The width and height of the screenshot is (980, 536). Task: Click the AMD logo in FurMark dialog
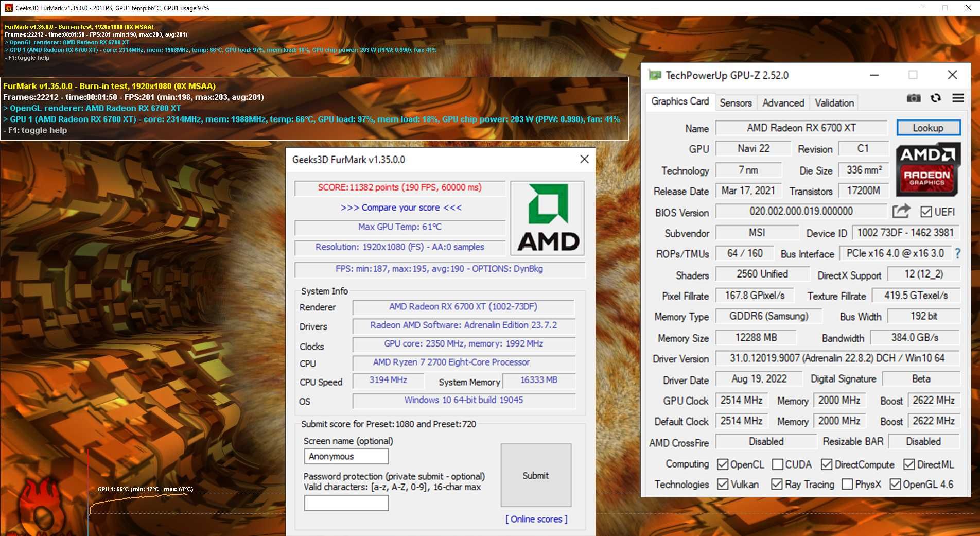pos(548,218)
